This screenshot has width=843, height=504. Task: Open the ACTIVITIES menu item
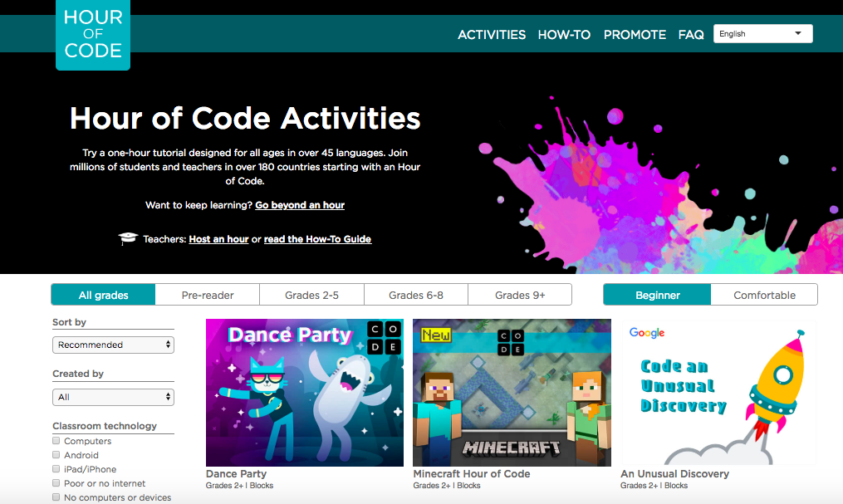click(492, 35)
